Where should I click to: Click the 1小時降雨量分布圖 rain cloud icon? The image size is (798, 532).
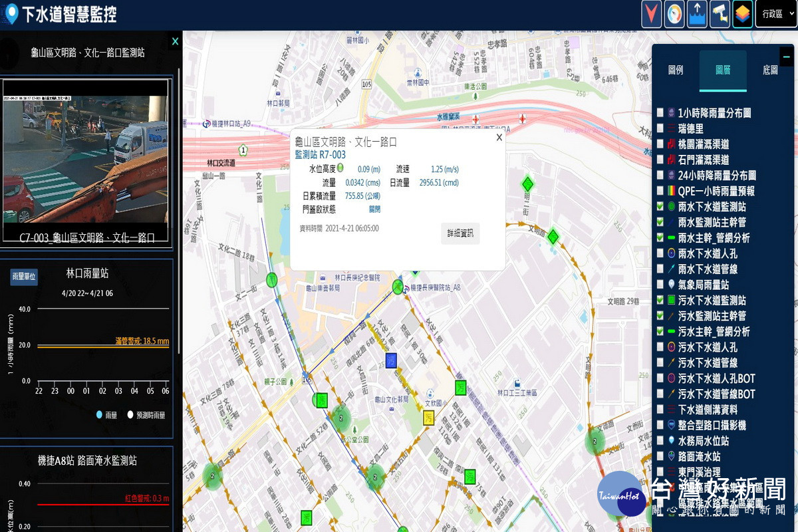[x=671, y=113]
